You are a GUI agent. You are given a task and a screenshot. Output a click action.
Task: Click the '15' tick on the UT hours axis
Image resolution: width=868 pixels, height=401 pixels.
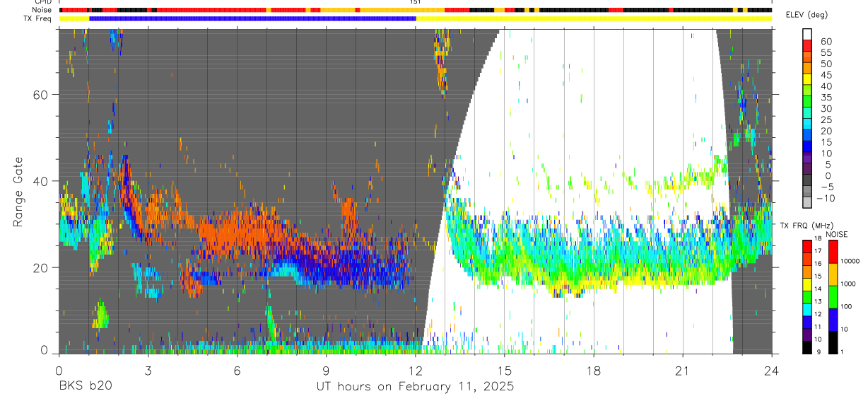click(x=505, y=370)
